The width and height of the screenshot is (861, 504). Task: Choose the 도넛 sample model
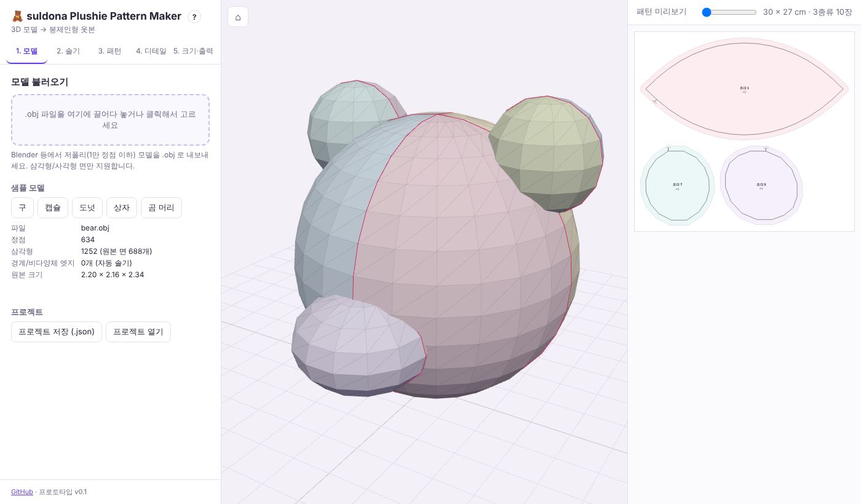[87, 208]
